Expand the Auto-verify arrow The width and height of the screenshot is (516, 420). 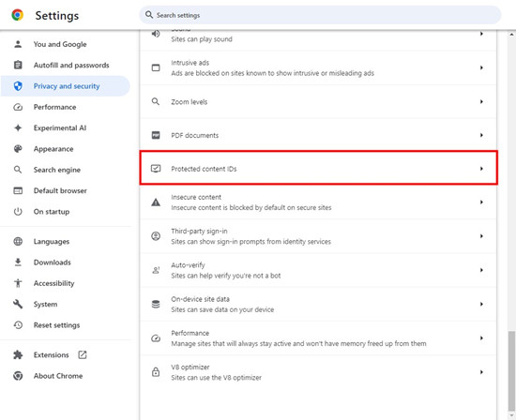click(481, 270)
